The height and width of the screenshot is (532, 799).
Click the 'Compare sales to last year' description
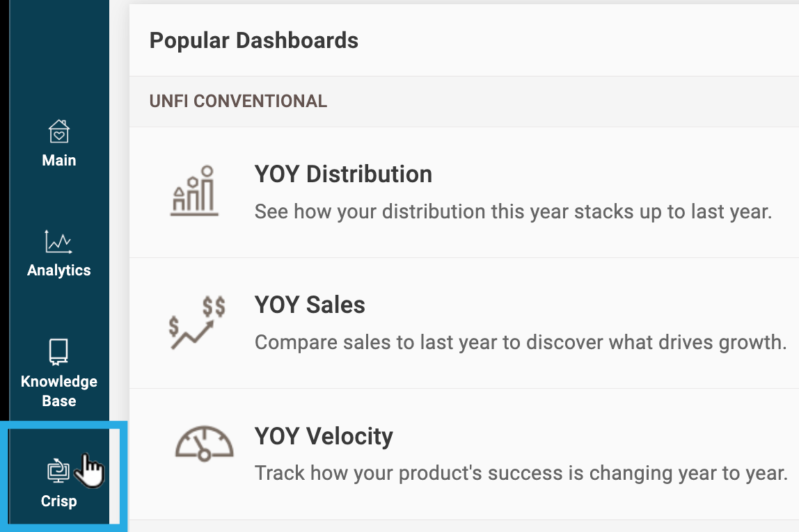(x=520, y=342)
